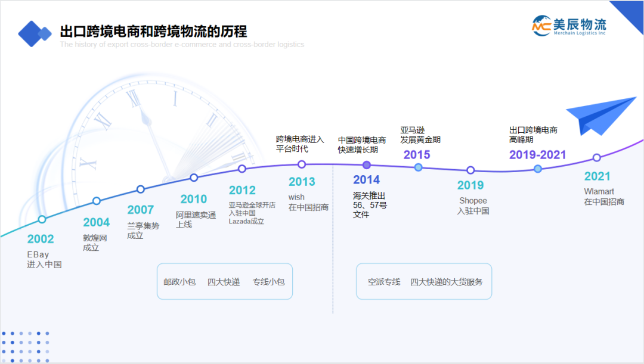Click the year label 2004

97,222
